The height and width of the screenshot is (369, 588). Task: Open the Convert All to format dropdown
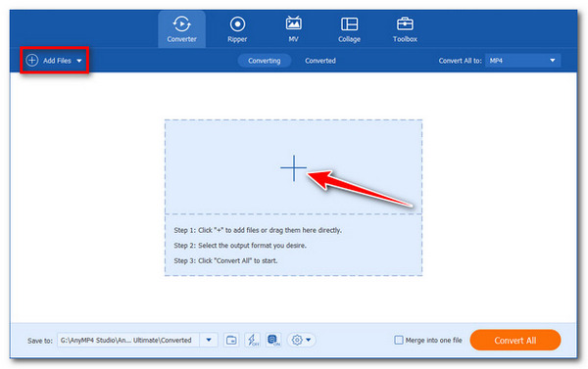522,61
